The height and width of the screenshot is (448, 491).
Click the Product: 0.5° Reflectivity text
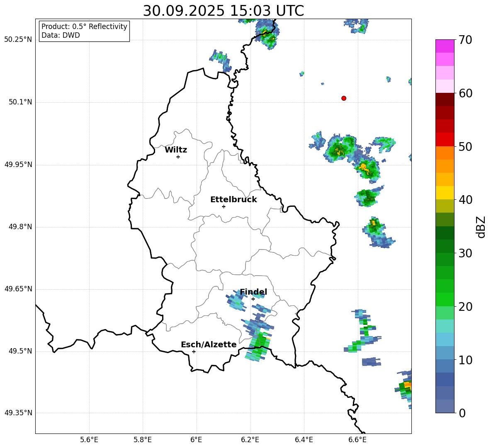[x=84, y=27]
